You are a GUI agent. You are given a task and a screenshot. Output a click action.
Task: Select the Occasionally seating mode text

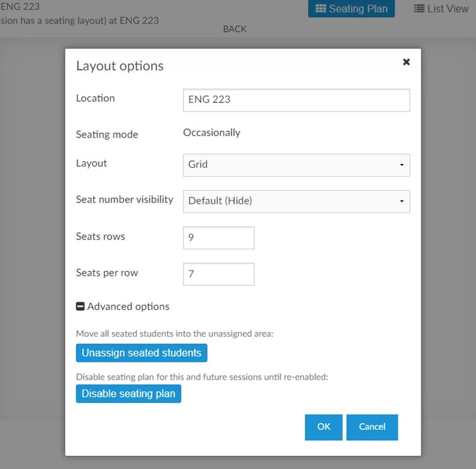(212, 133)
